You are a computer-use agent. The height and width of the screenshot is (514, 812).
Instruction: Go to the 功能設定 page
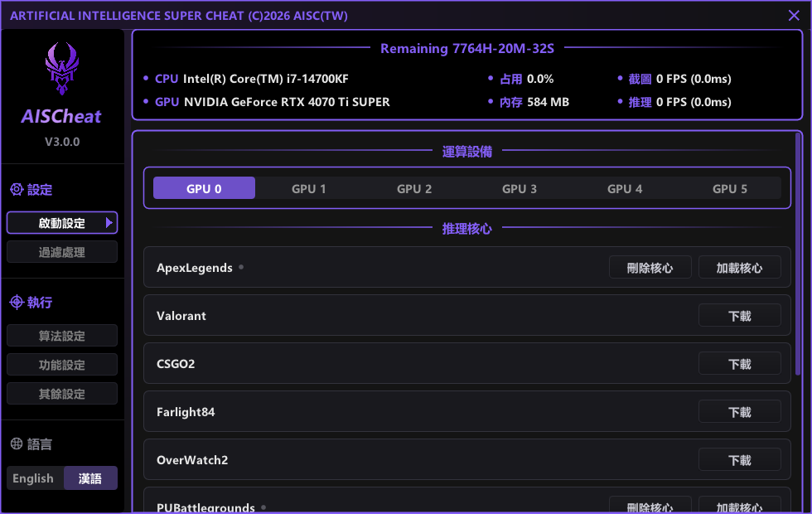(62, 365)
